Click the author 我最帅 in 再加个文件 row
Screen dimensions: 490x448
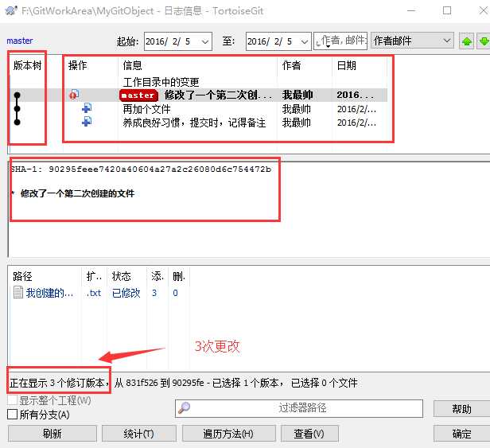(296, 109)
